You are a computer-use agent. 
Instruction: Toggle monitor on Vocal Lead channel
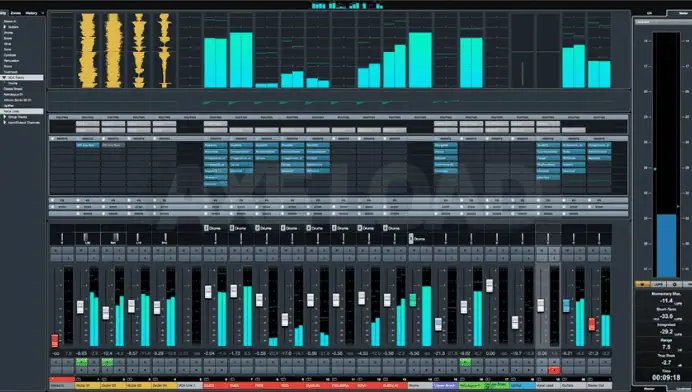(x=542, y=370)
